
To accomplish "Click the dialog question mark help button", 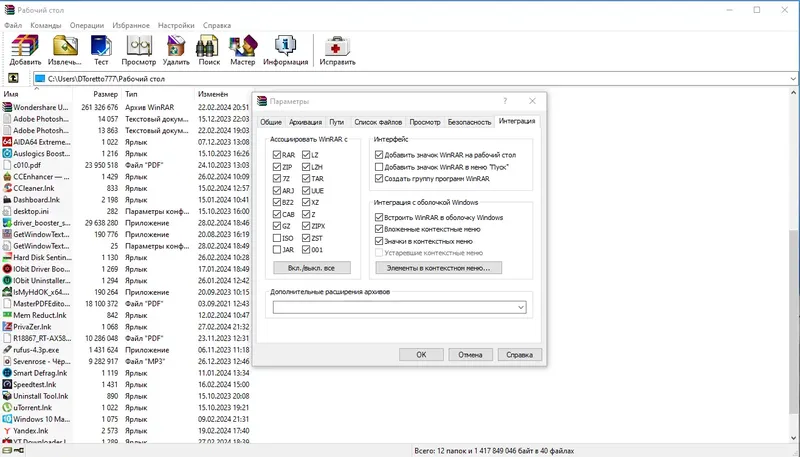I will click(505, 101).
